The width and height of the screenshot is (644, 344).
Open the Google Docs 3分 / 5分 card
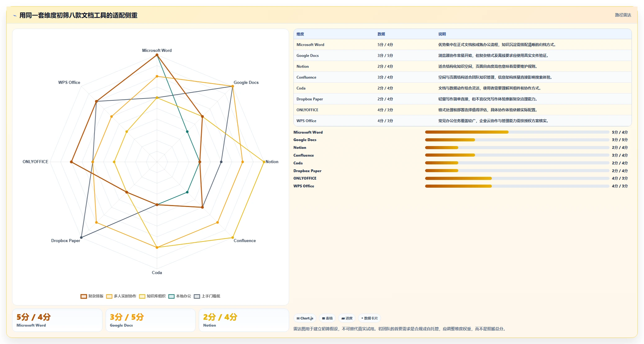151,320
